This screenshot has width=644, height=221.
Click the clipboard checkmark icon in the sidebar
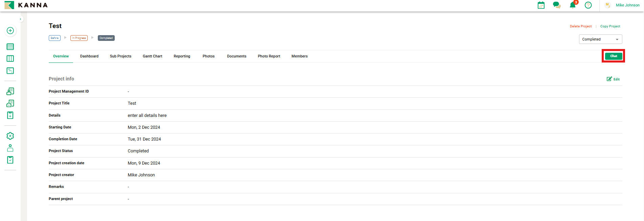click(10, 160)
